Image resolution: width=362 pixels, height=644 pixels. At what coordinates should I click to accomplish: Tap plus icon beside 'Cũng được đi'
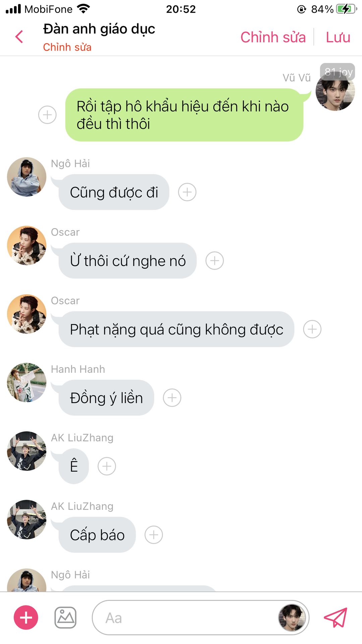[187, 192]
